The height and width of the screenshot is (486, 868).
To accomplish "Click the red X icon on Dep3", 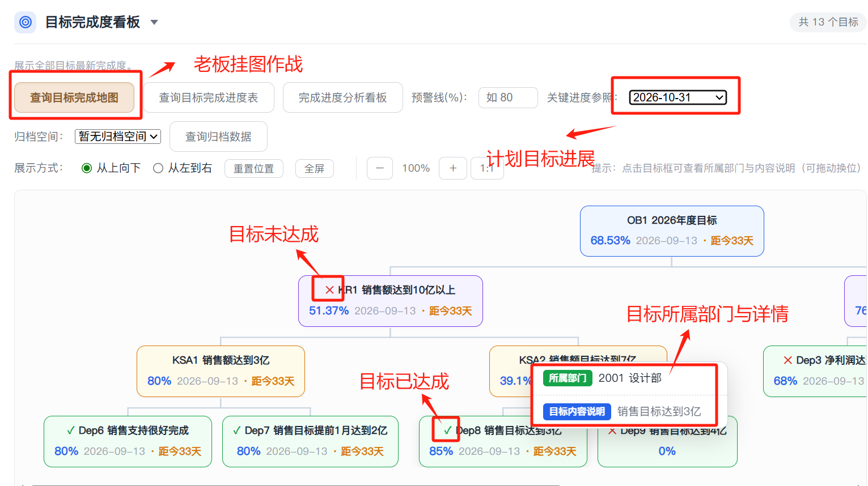I will (787, 360).
